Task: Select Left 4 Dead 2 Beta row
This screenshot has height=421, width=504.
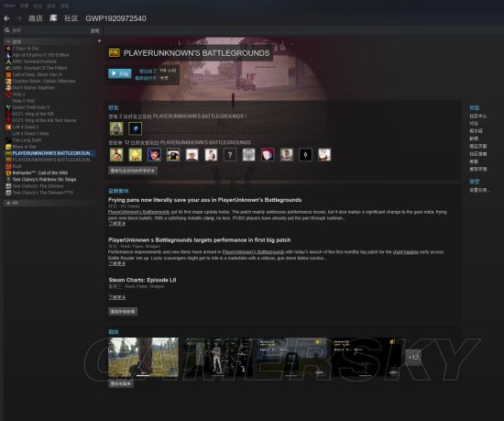Action: coord(49,134)
